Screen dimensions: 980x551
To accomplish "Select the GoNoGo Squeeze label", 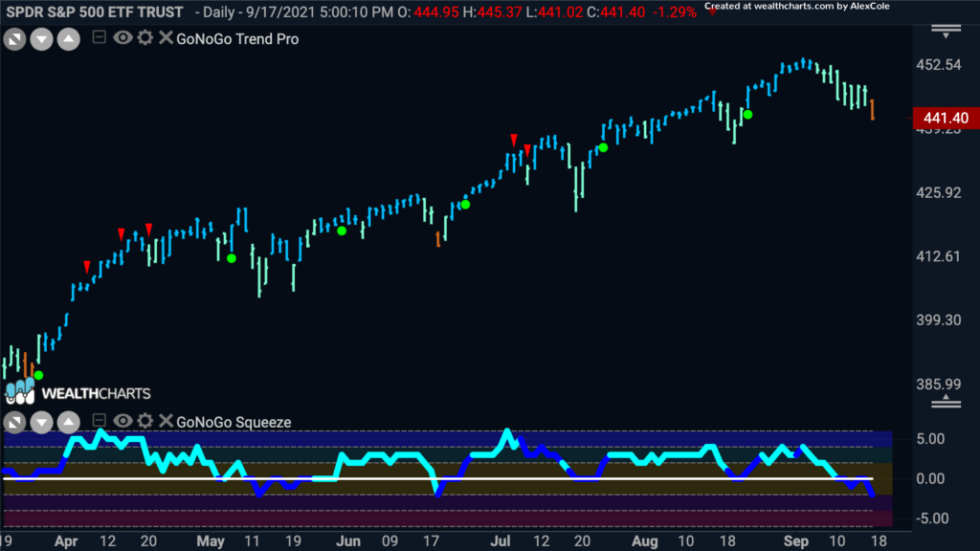I will (x=234, y=422).
